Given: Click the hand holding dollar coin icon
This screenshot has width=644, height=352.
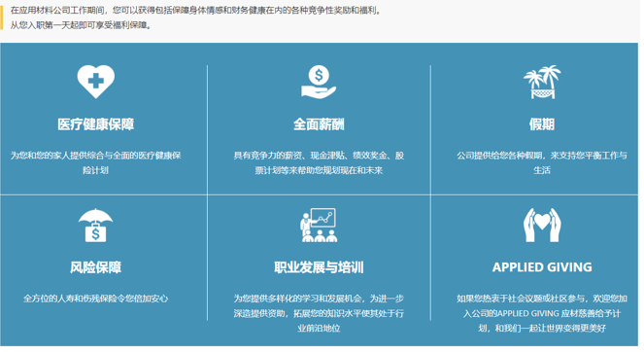Looking at the screenshot, I should 319,82.
